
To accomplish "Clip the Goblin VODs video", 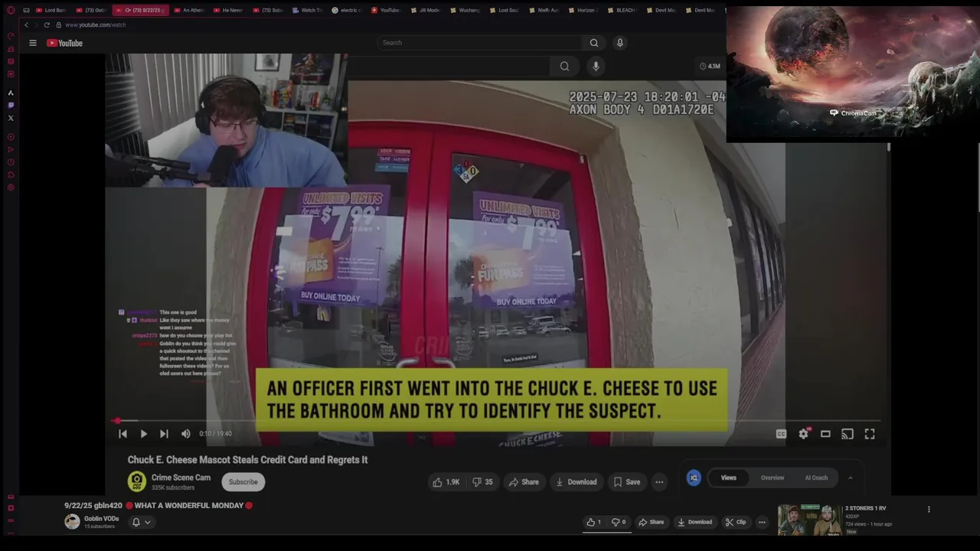I will coord(736,522).
